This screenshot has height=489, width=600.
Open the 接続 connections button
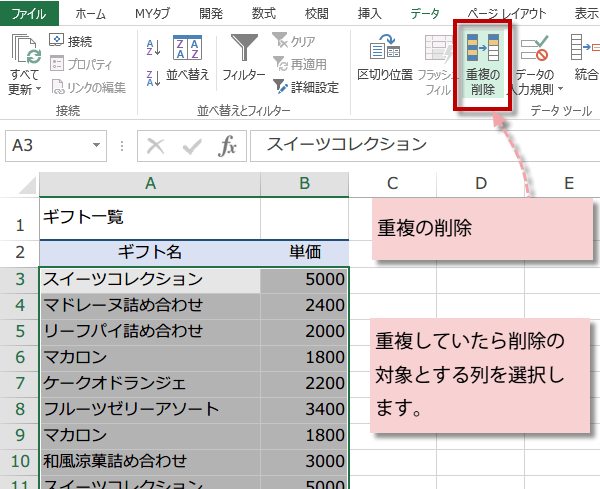pos(71,41)
